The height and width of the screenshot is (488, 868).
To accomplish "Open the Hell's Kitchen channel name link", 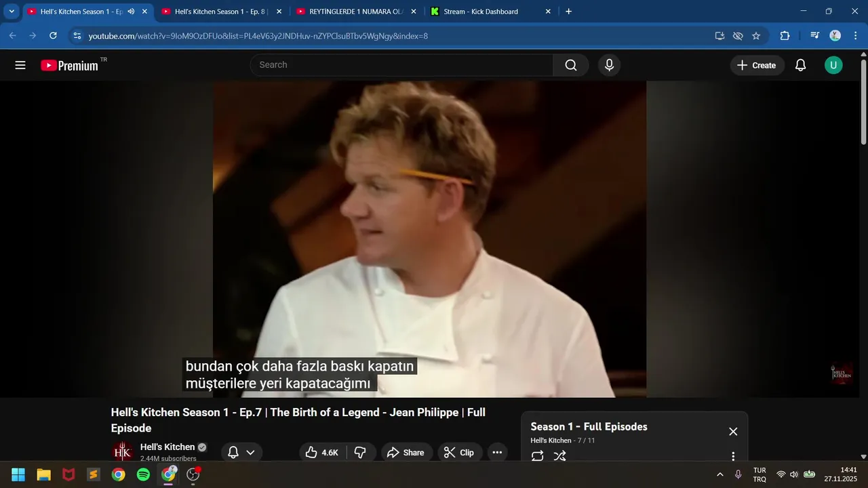I will point(167,447).
